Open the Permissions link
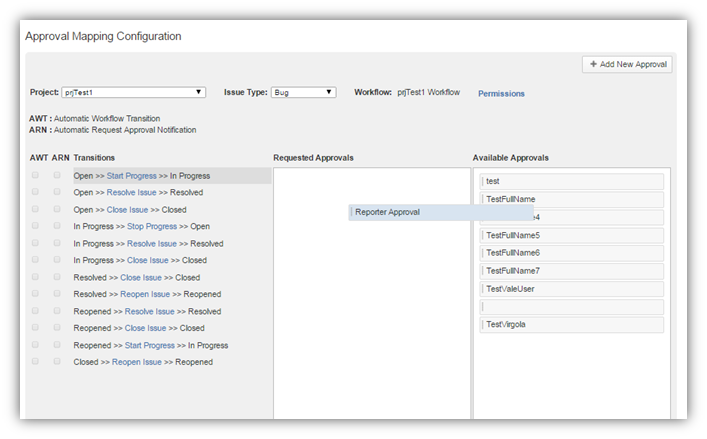This screenshot has height=439, width=707. [501, 94]
